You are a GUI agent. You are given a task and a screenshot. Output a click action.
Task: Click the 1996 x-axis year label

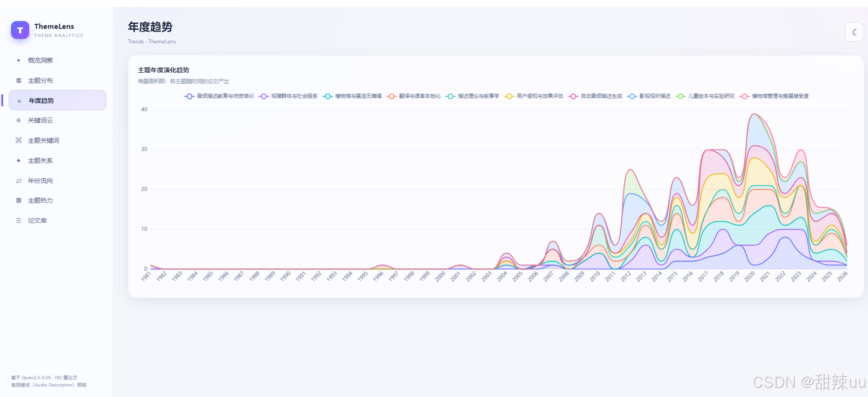click(x=378, y=276)
